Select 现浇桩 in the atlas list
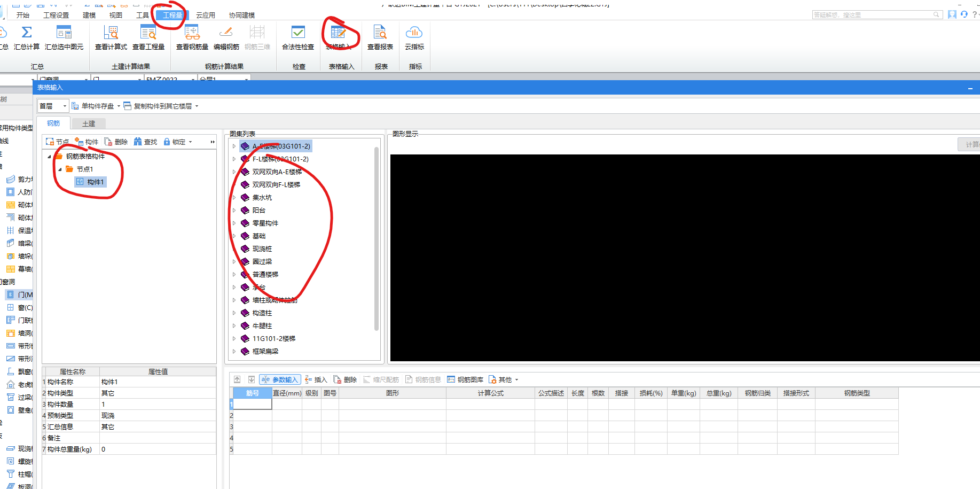Image resolution: width=980 pixels, height=489 pixels. (x=262, y=249)
